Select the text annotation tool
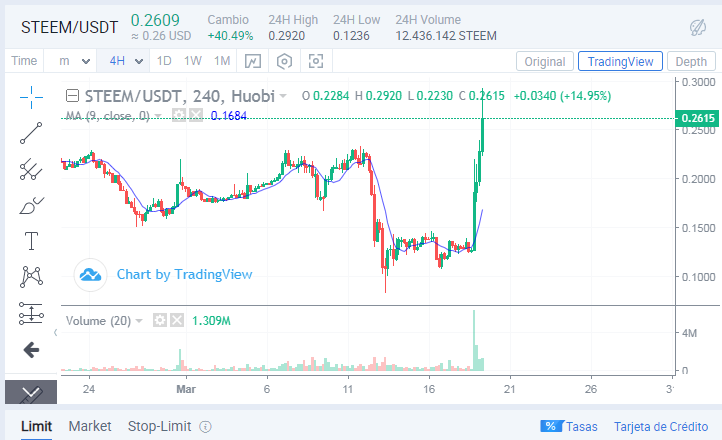722x440 pixels. (x=31, y=241)
